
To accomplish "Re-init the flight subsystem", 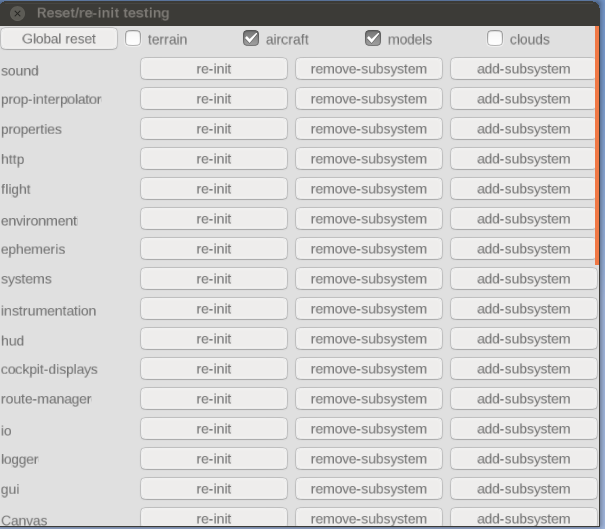I will point(214,189).
